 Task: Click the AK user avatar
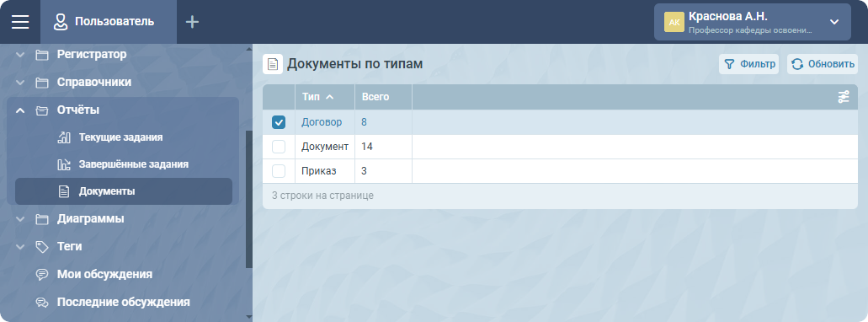point(674,22)
